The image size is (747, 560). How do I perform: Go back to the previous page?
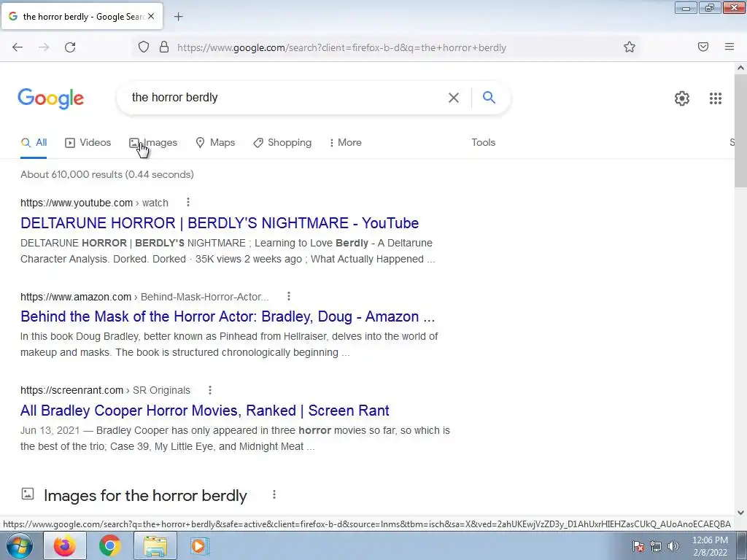tap(18, 47)
